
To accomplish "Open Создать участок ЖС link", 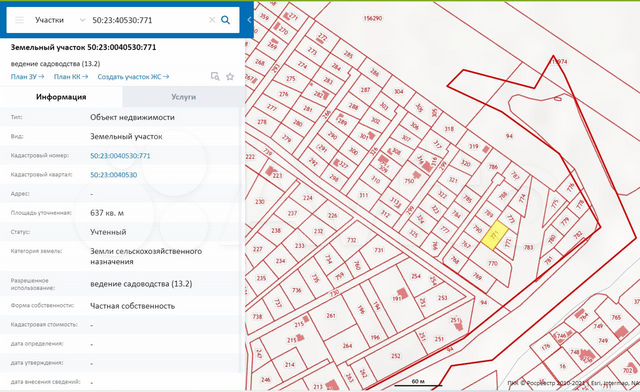I will click(133, 76).
